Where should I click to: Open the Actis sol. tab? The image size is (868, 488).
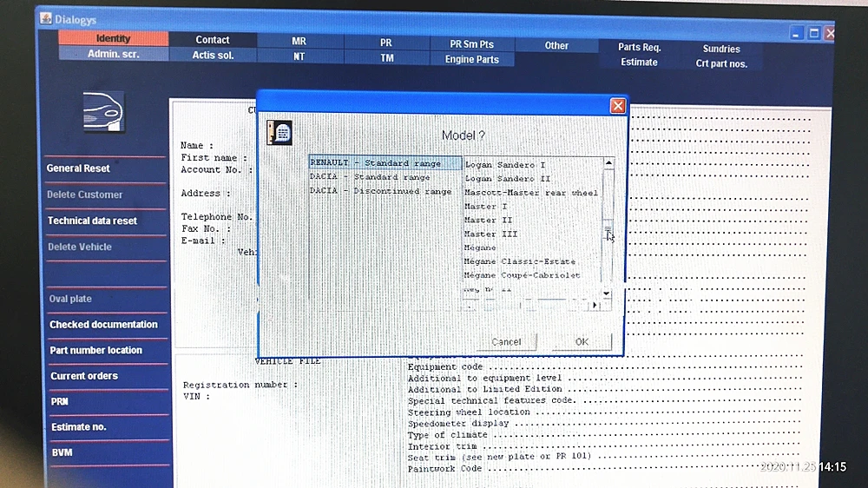point(213,56)
